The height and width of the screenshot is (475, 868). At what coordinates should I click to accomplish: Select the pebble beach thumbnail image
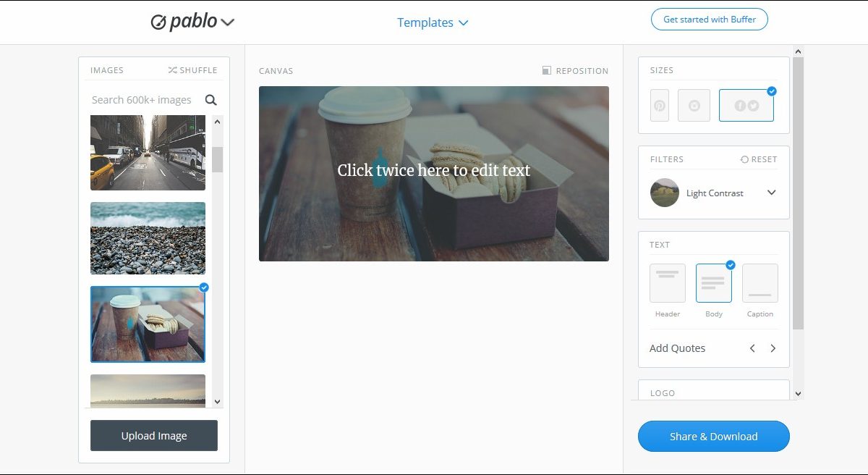pos(148,238)
